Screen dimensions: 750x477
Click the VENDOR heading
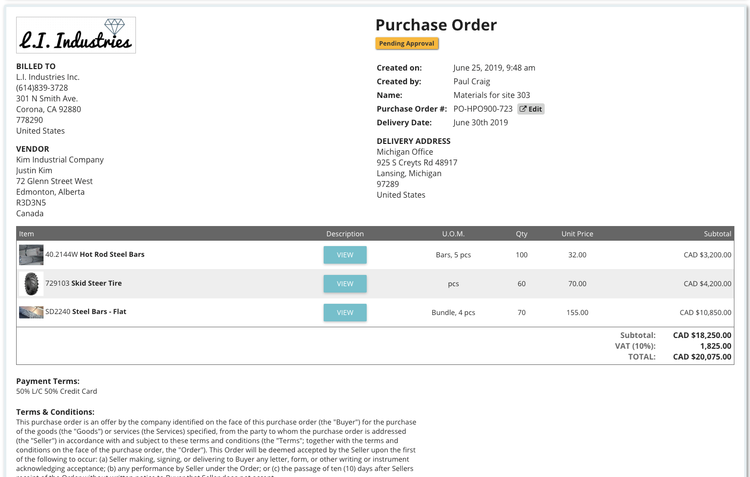tap(33, 149)
